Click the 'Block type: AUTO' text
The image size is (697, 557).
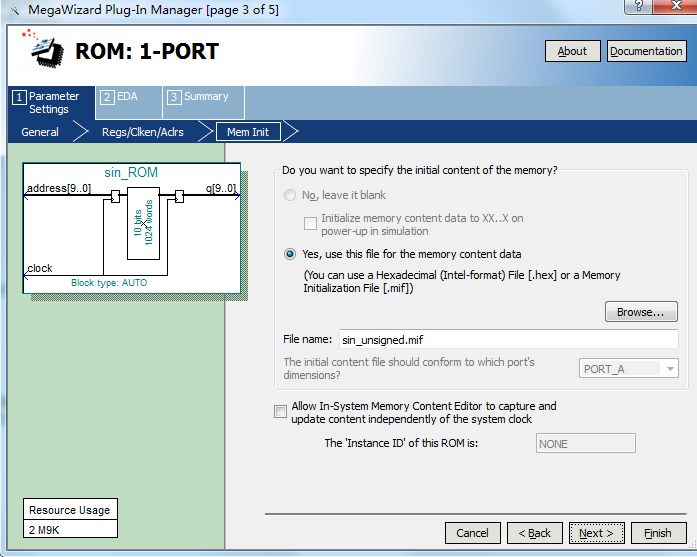pyautogui.click(x=109, y=283)
